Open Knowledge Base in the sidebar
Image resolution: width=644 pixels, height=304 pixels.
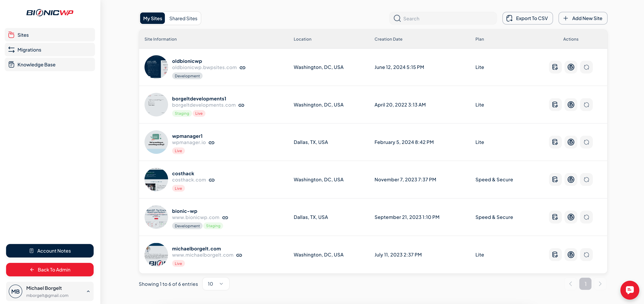pos(50,64)
